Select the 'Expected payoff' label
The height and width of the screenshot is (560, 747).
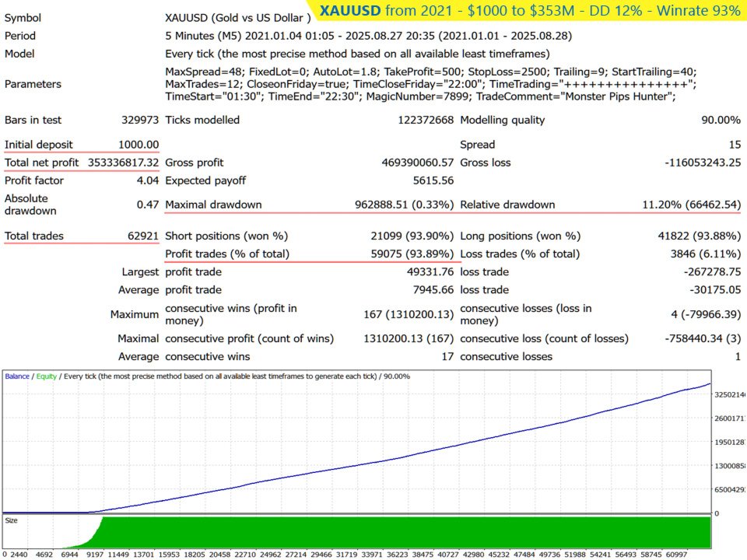205,180
